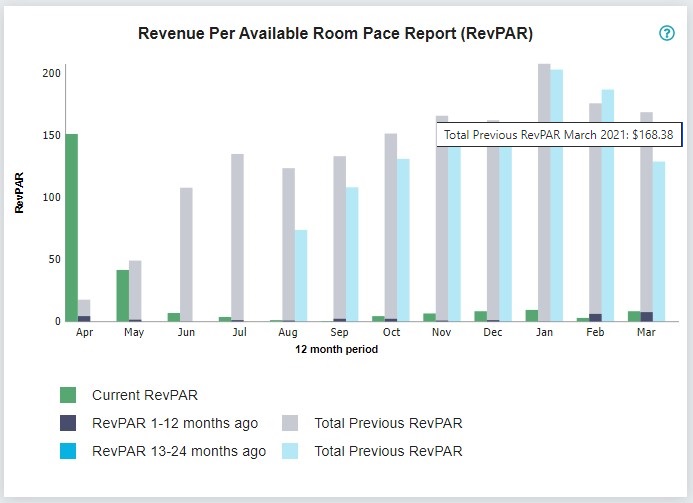The width and height of the screenshot is (693, 503).
Task: Click the light blue September bar
Action: coord(352,254)
